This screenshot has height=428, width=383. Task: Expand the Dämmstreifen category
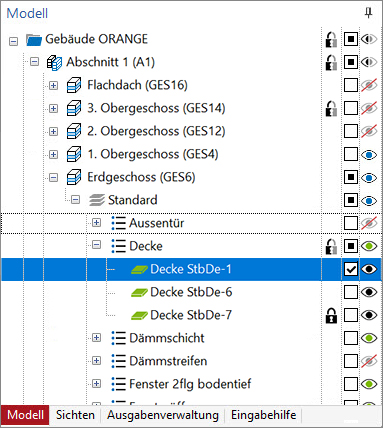(x=96, y=361)
